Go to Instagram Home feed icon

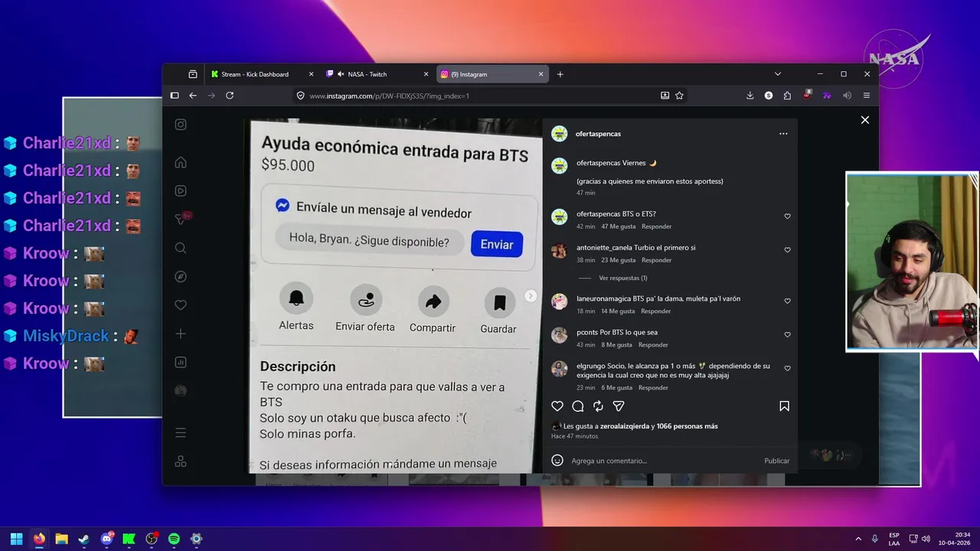pos(181,162)
